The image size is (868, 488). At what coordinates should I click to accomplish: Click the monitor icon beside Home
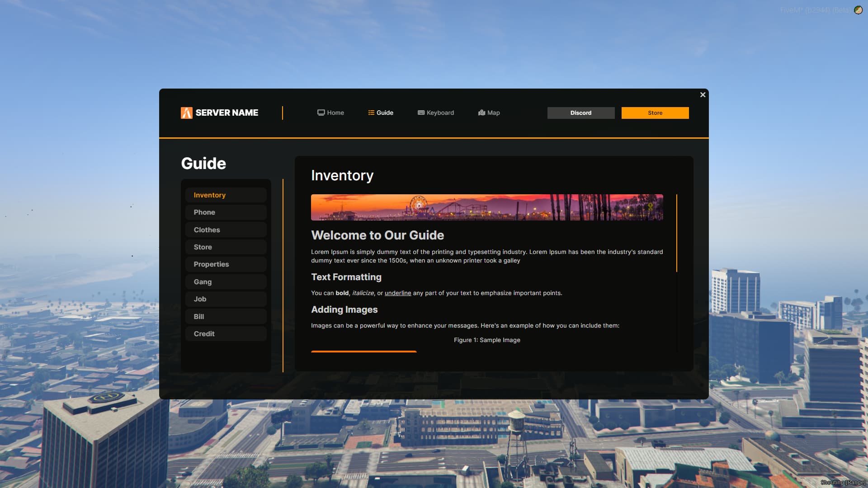click(x=321, y=113)
